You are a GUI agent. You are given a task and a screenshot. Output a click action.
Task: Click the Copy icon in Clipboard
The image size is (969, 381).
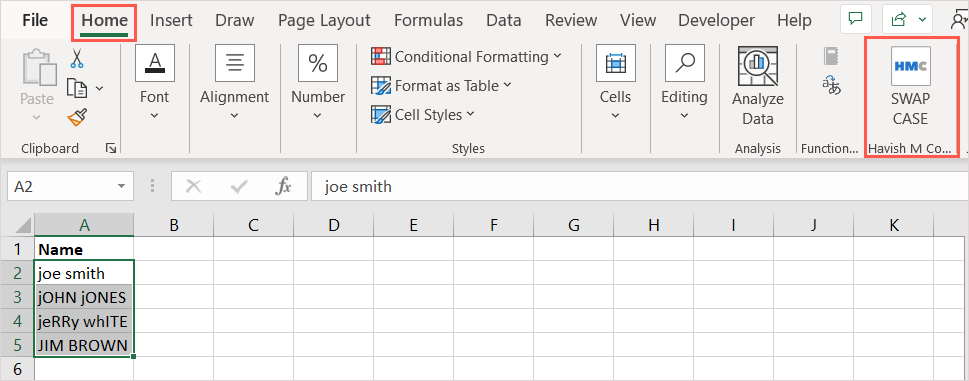(x=77, y=88)
